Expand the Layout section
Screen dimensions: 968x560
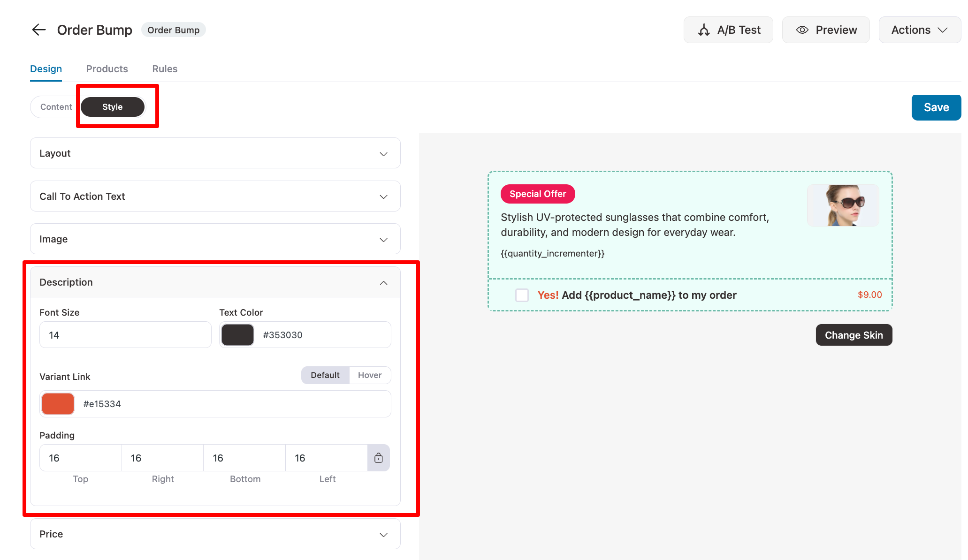215,153
